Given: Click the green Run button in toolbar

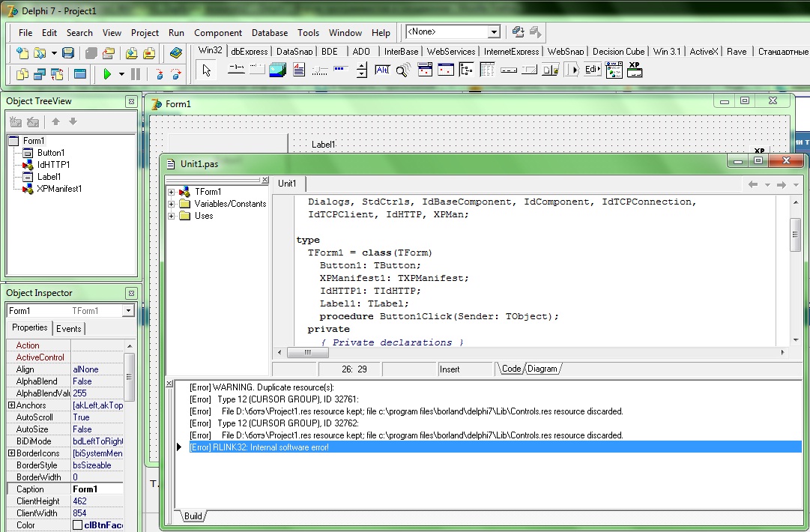Looking at the screenshot, I should 108,74.
